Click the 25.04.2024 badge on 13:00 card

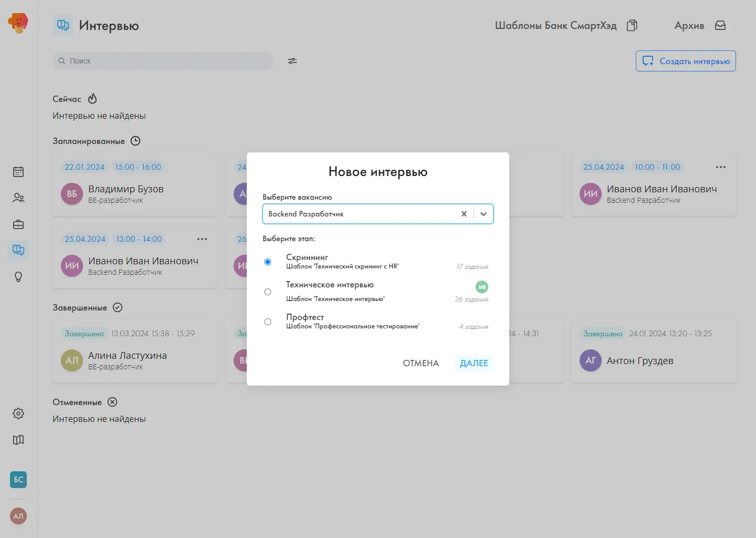pos(85,239)
